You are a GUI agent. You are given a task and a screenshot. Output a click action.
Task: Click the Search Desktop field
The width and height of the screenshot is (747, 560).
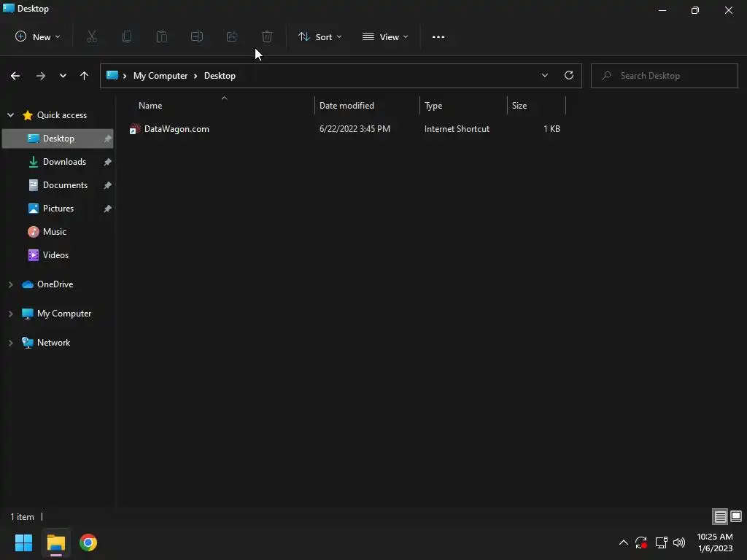664,76
